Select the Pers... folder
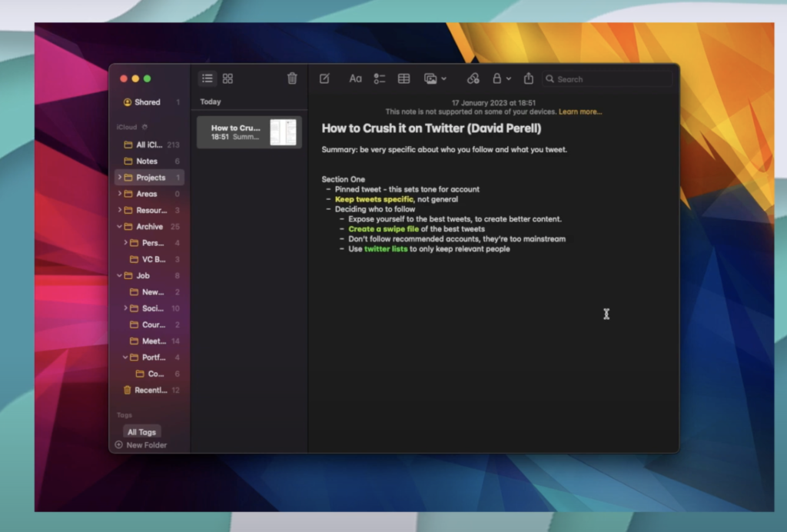 click(x=150, y=242)
